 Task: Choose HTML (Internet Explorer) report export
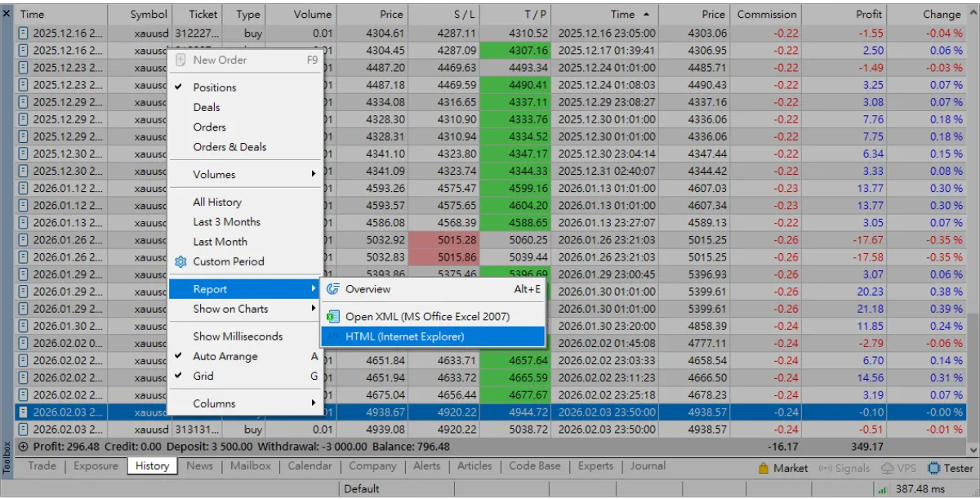pyautogui.click(x=404, y=336)
